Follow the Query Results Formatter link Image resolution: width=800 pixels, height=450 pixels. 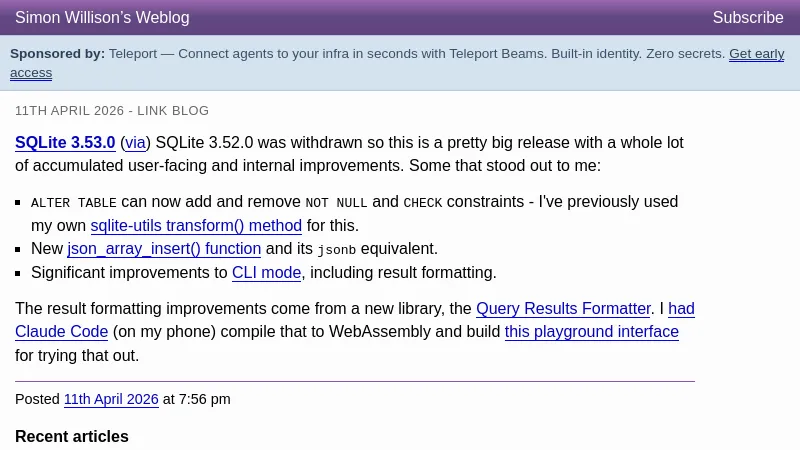(x=563, y=309)
